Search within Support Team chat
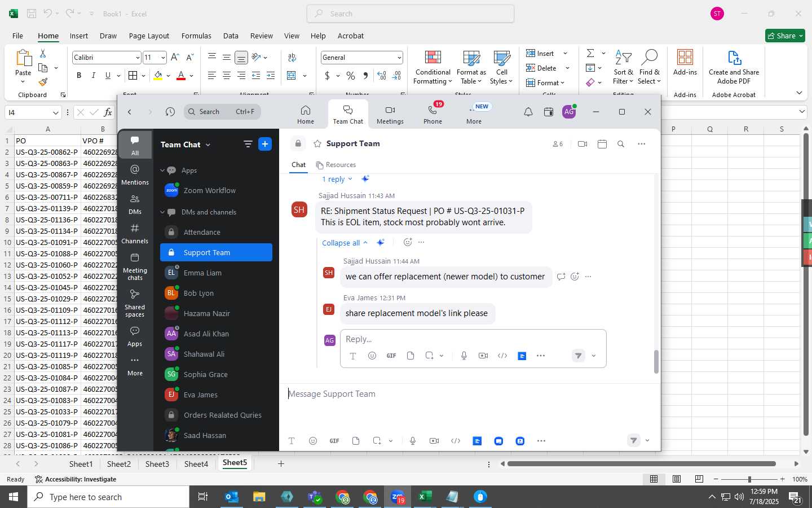Image resolution: width=812 pixels, height=508 pixels. (x=621, y=144)
